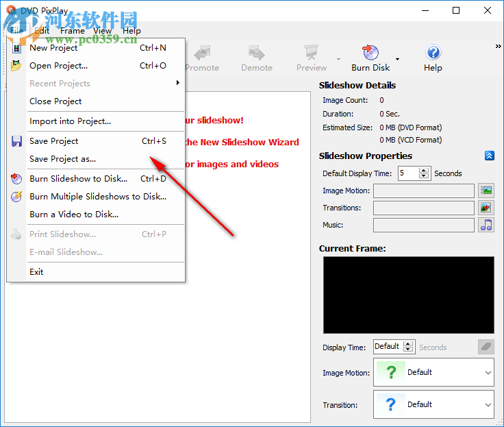The height and width of the screenshot is (427, 504).
Task: Choose Burn Slideshow to Disk... entry
Action: (97, 179)
